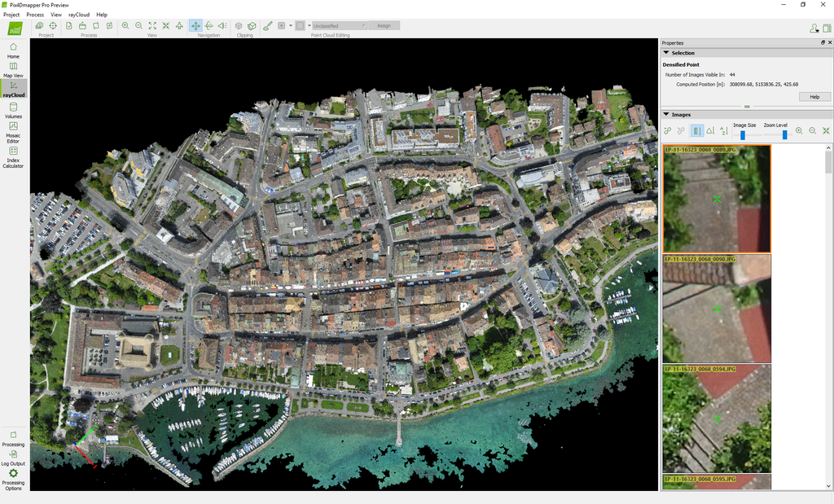The image size is (834, 504).
Task: Click the Clipping box icon in the toolbar
Action: click(x=237, y=25)
